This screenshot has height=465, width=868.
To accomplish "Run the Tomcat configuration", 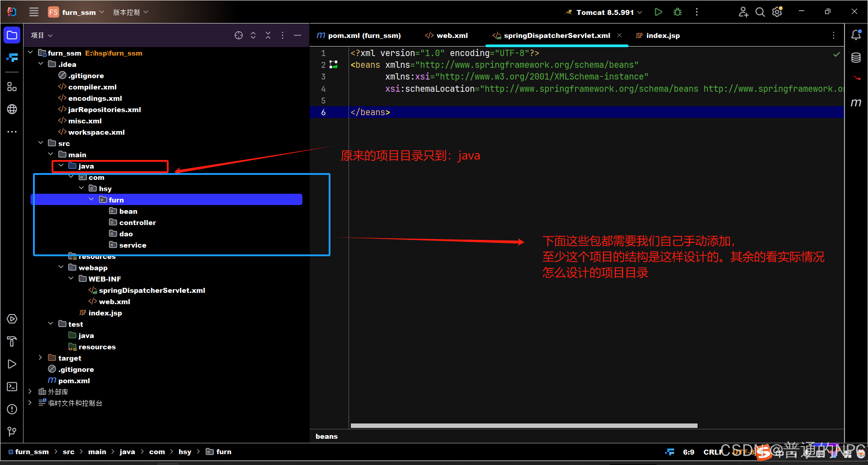I will pyautogui.click(x=658, y=12).
